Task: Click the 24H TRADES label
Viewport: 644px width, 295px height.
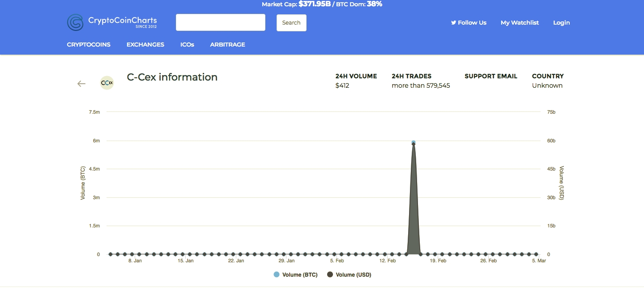Action: [x=411, y=76]
